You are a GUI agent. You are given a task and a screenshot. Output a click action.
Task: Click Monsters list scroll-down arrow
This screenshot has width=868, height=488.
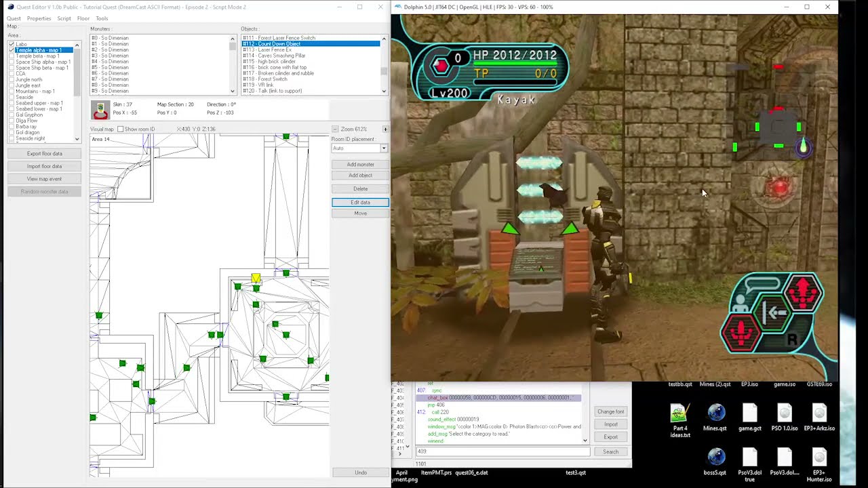coord(233,91)
